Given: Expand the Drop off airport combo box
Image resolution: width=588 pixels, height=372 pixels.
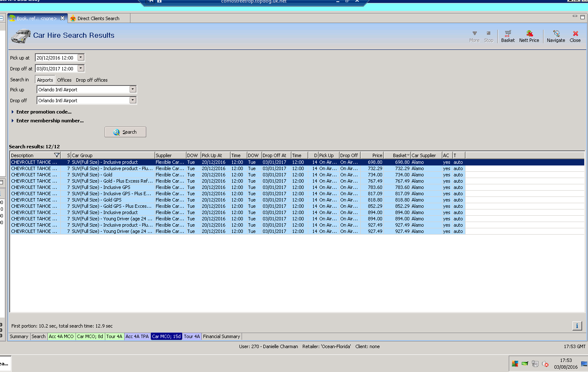Looking at the screenshot, I should 133,100.
